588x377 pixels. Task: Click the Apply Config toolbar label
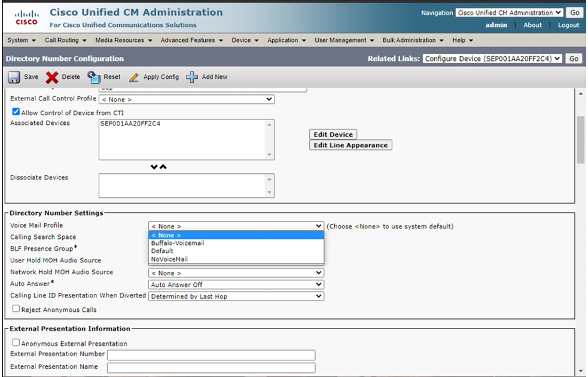161,77
